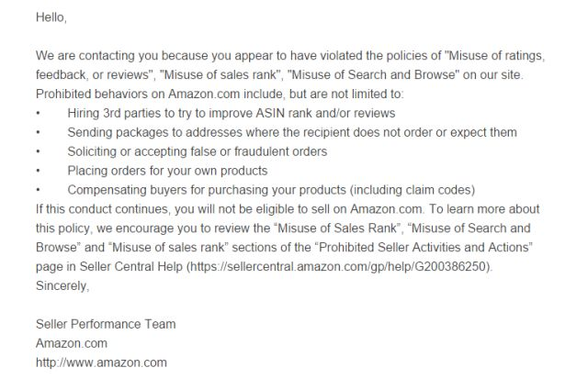The height and width of the screenshot is (379, 588).
Task: Click the "Sending packages to addresses" bullet item
Action: (x=292, y=132)
